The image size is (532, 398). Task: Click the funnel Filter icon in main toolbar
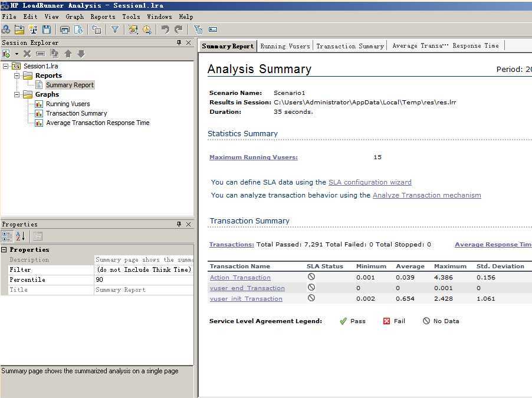coord(115,29)
